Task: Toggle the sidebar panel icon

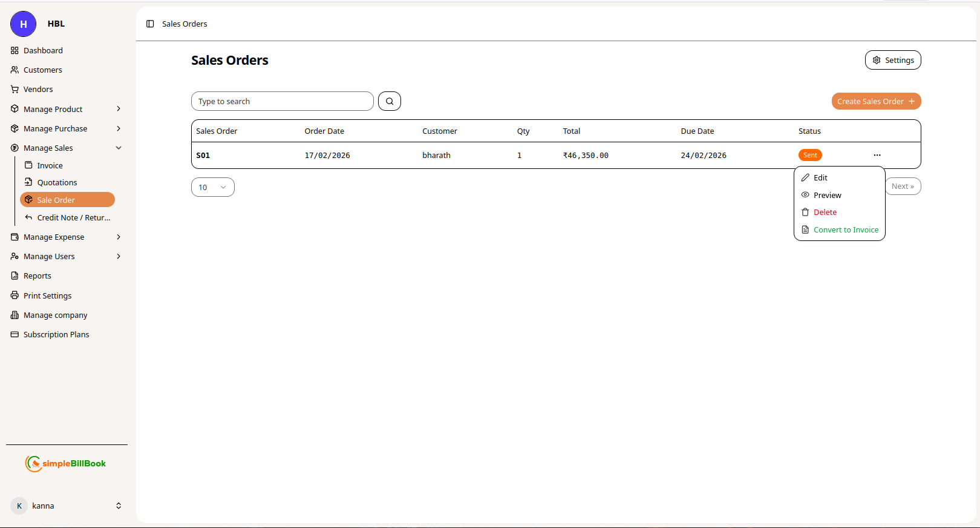Action: (150, 24)
